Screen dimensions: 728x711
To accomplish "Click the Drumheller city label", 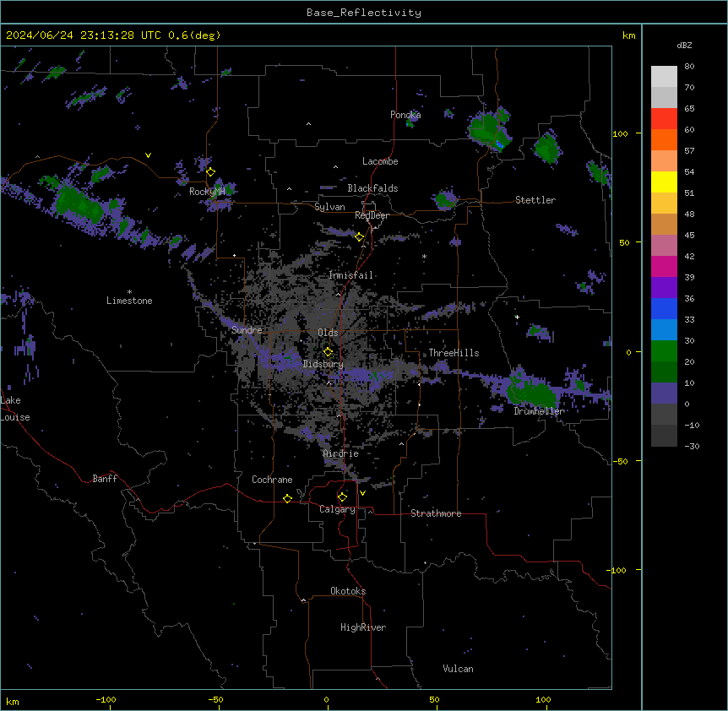I will [539, 411].
